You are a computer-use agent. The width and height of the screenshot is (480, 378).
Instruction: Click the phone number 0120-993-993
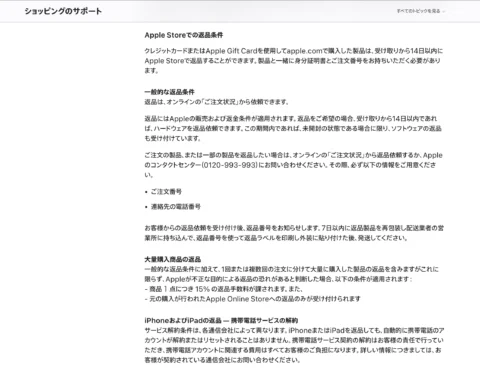[x=230, y=165]
